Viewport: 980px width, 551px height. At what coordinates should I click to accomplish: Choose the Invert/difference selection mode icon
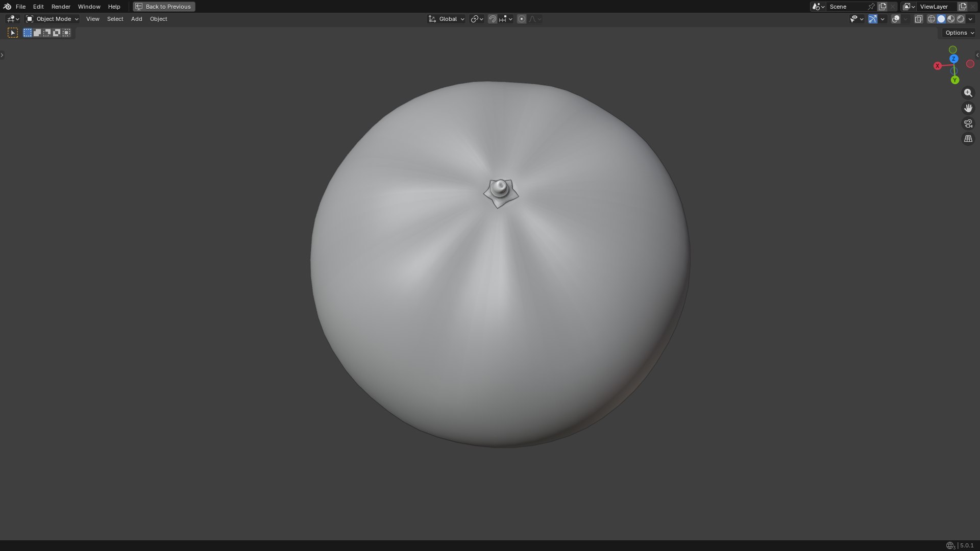pyautogui.click(x=57, y=33)
